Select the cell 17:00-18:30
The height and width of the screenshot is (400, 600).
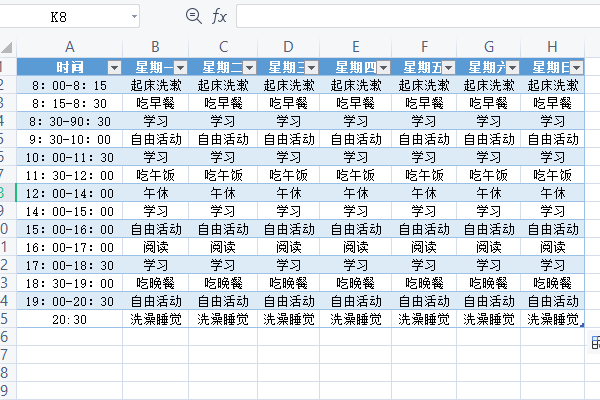pyautogui.click(x=70, y=265)
